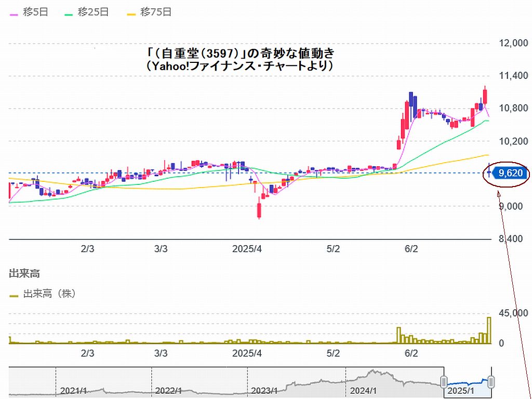The width and height of the screenshot is (532, 399).
Task: Click the 5/2 date label under volume chart
Action: tap(333, 353)
